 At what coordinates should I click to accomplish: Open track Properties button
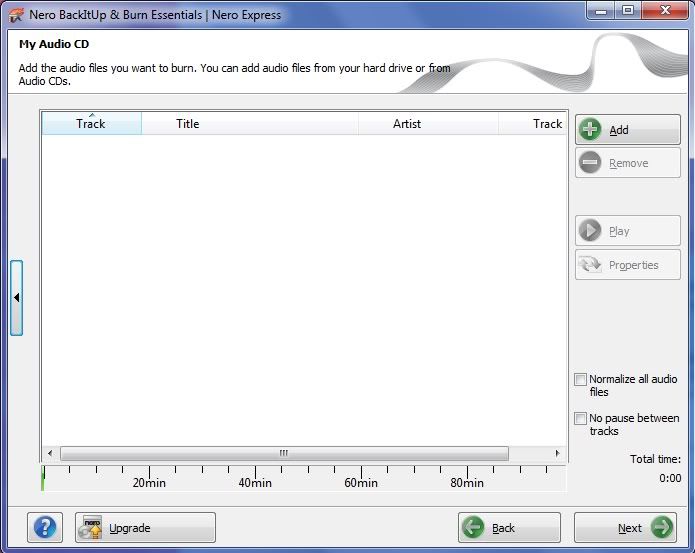(628, 265)
